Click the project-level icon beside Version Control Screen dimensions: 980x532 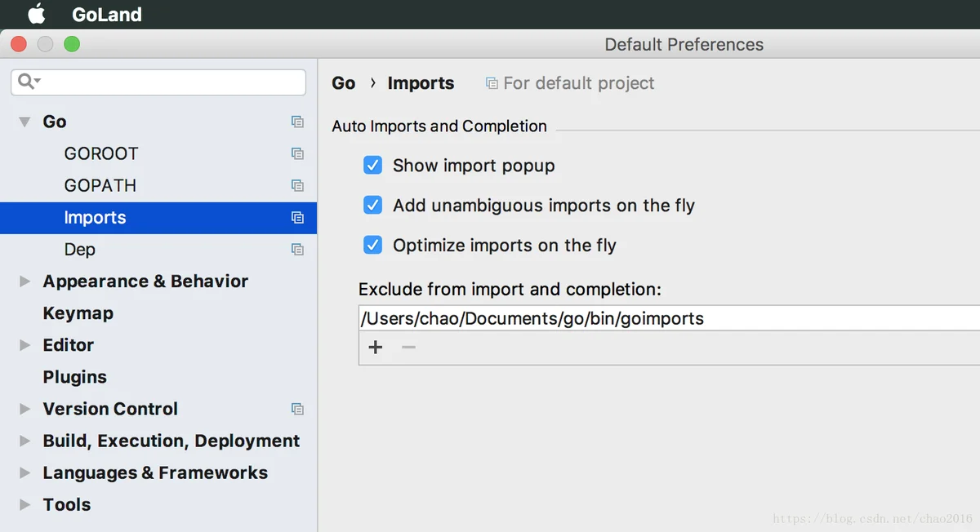(x=297, y=409)
